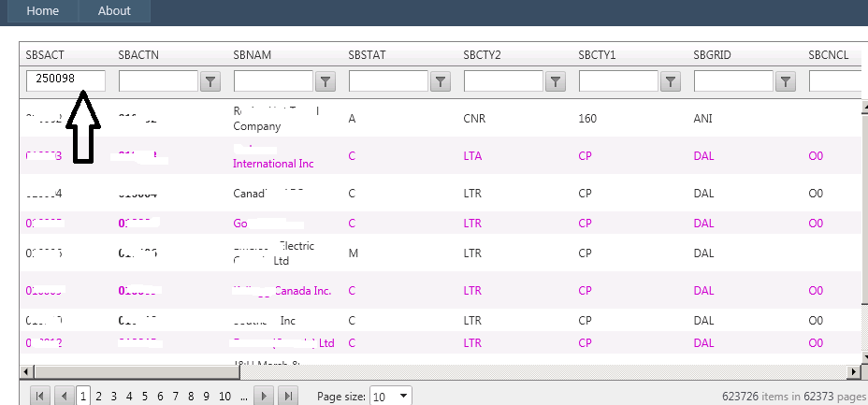Open the filter menu for SBACTN column
868x405 pixels.
point(210,81)
